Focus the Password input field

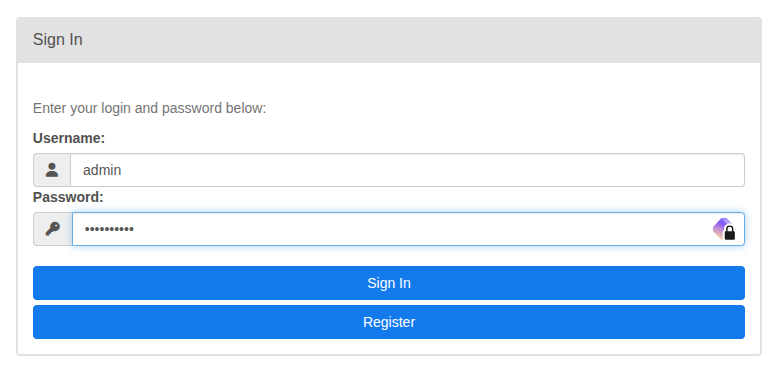tap(408, 229)
